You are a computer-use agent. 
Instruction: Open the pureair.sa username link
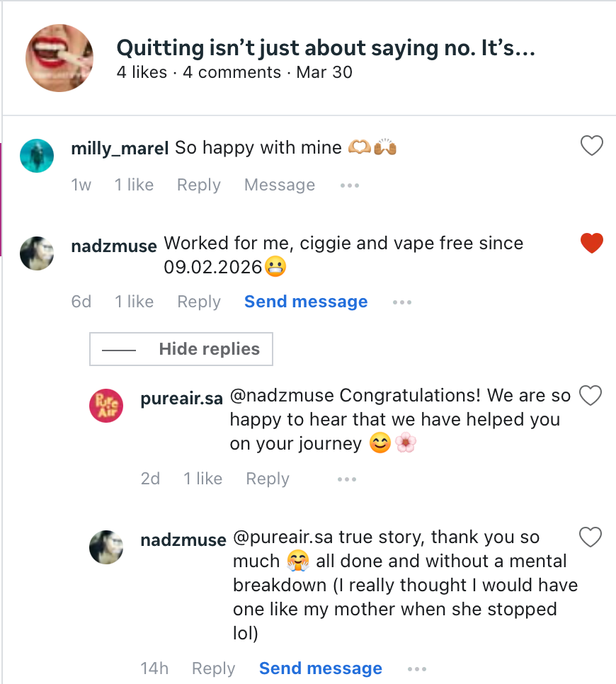182,396
